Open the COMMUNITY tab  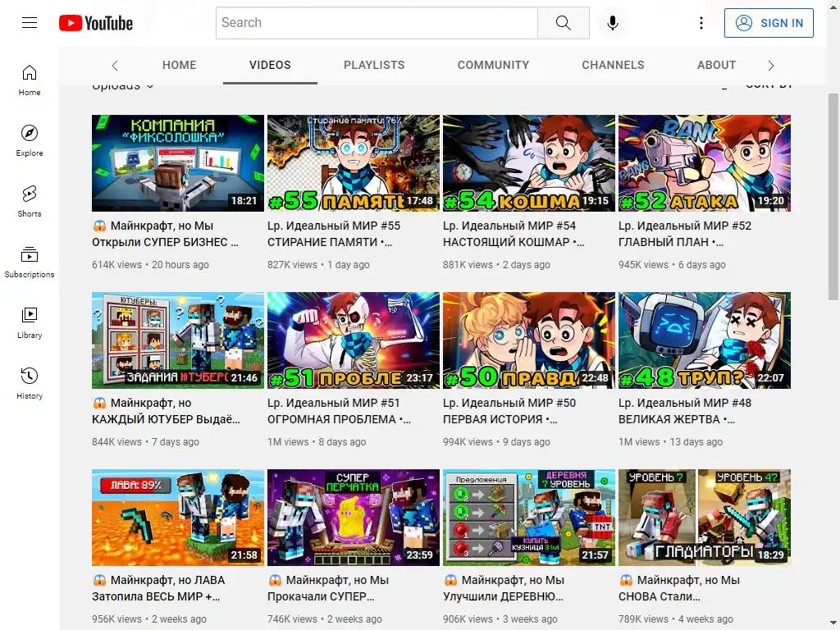[493, 65]
